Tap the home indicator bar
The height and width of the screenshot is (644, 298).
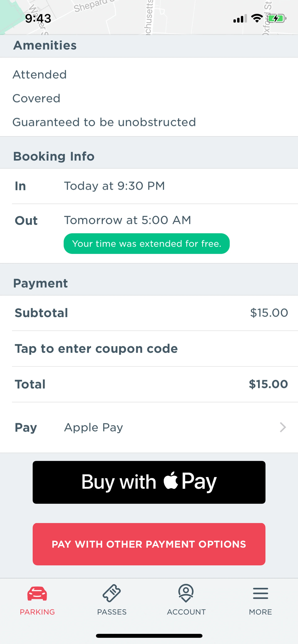(x=149, y=636)
